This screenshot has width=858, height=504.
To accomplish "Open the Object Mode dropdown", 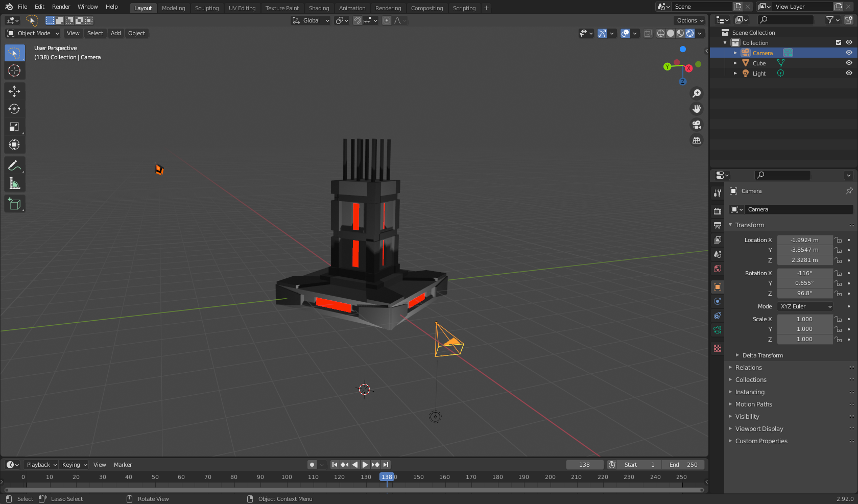I will (33, 33).
